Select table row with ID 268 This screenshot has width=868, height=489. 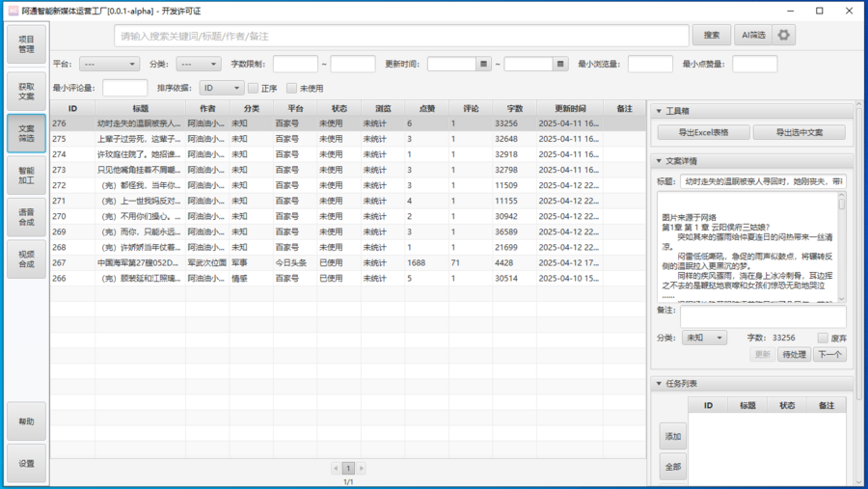[x=348, y=248]
